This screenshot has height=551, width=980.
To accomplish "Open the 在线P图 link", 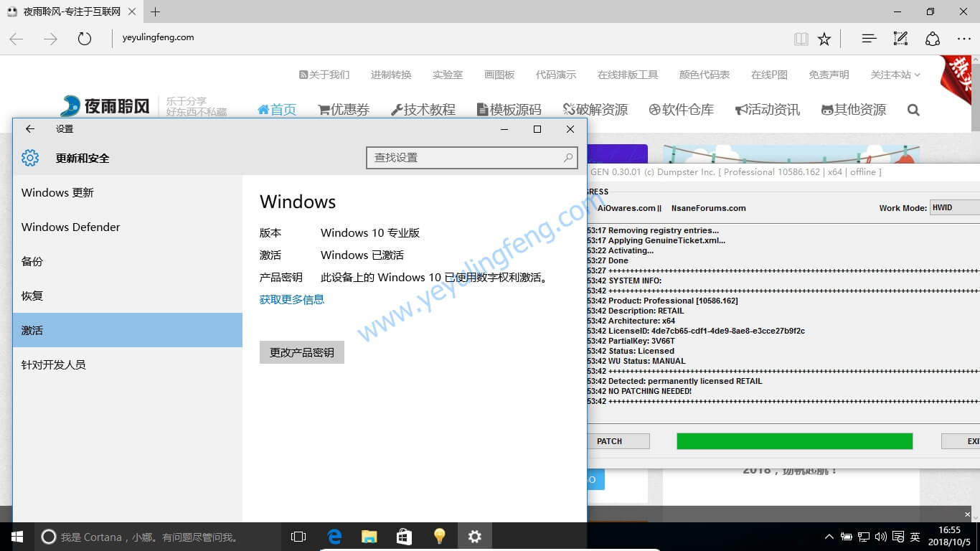I will click(x=769, y=75).
